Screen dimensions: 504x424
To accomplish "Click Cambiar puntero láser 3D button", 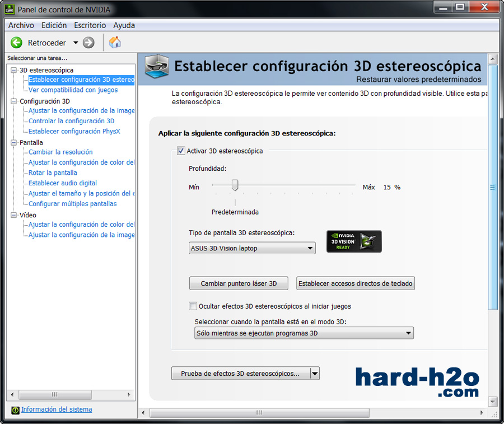I will 239,283.
